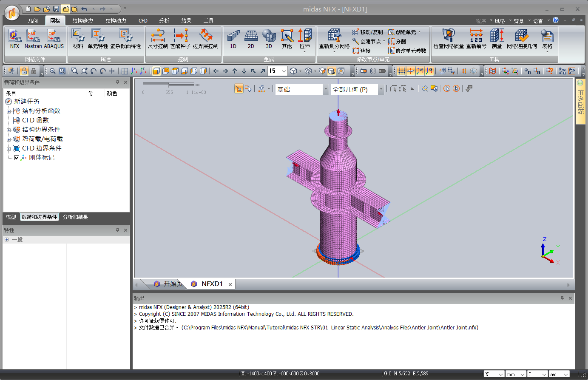Toggle the GCS axis (G) display button
This screenshot has height=380, width=588.
[x=429, y=71]
